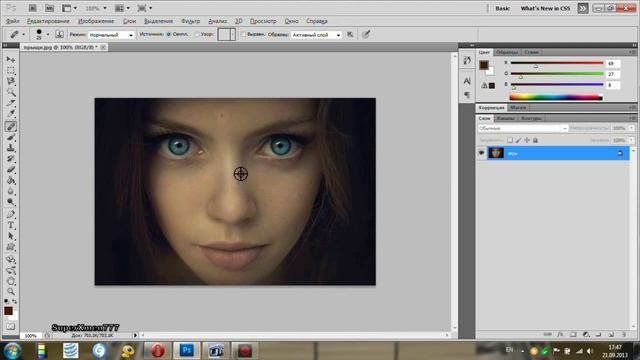
Task: Select the Healing Brush tool
Action: (11, 126)
